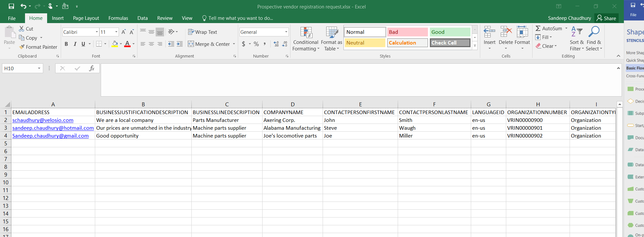Align text to bottom
The height and width of the screenshot is (237, 644).
(x=160, y=32)
